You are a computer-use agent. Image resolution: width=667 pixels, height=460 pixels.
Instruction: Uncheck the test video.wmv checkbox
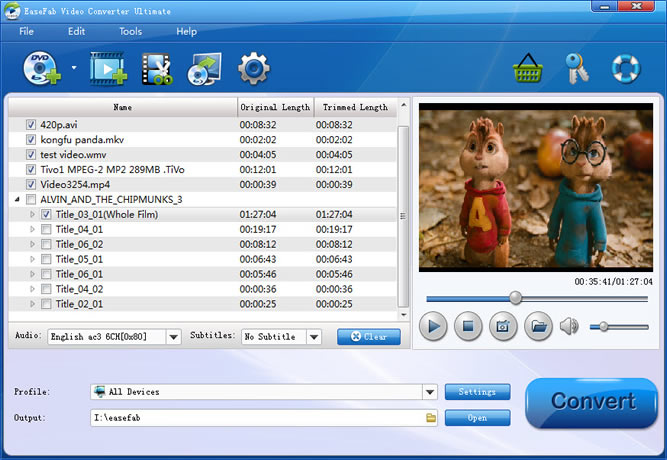[31, 154]
